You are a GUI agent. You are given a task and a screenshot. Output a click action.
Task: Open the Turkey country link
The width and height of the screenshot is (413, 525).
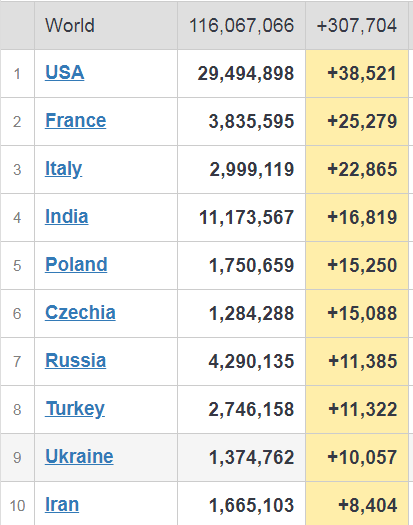pos(75,409)
